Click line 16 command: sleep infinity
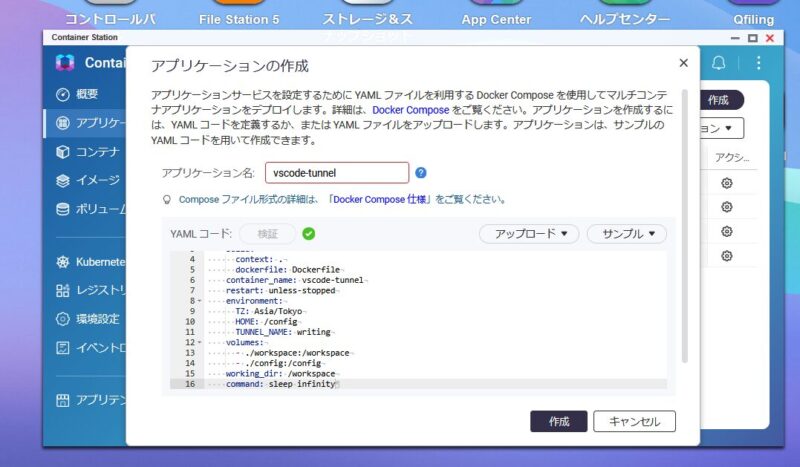 (281, 384)
